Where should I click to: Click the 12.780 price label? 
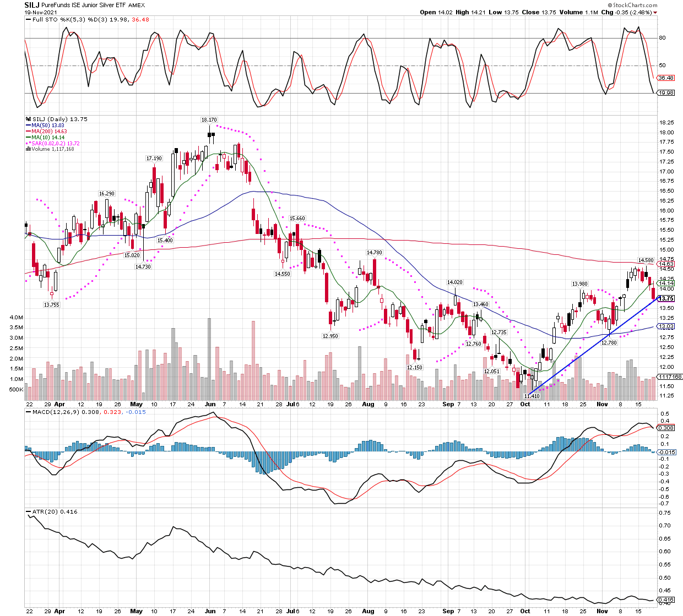click(x=609, y=343)
